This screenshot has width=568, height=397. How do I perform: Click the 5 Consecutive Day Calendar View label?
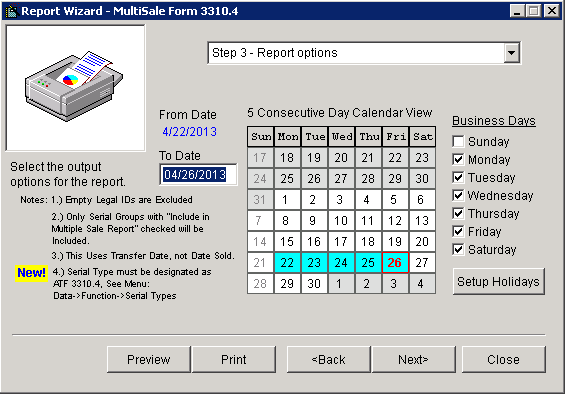pyautogui.click(x=340, y=113)
